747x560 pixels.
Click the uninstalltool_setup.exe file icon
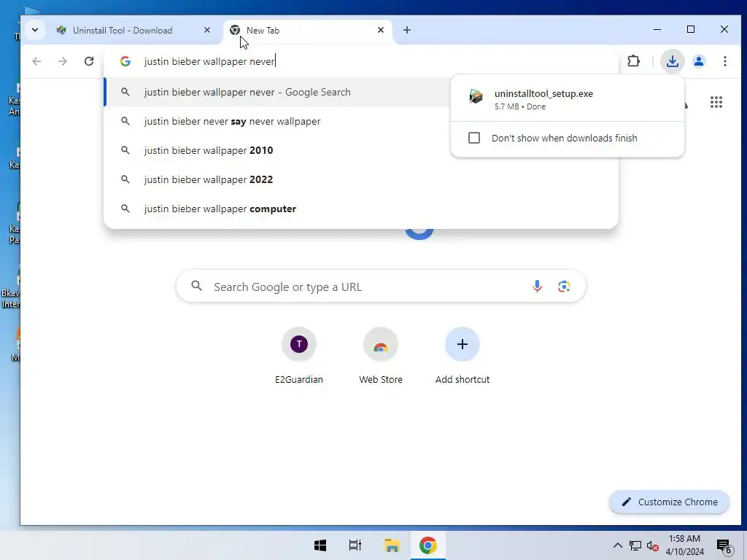[476, 96]
